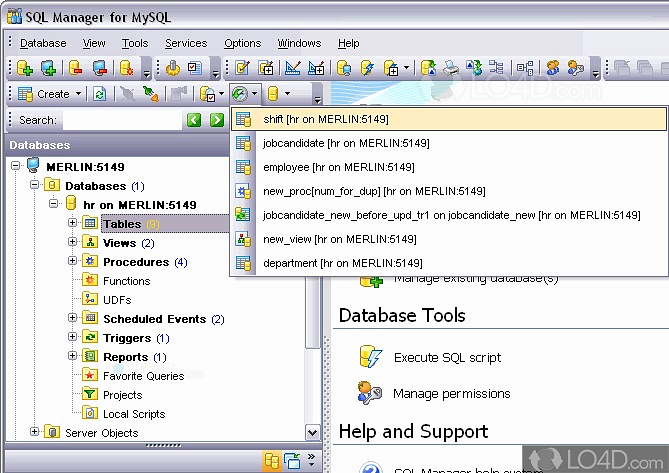Screen dimensions: 669x473
Task: Select shift table from recent objects list
Action: click(x=325, y=119)
